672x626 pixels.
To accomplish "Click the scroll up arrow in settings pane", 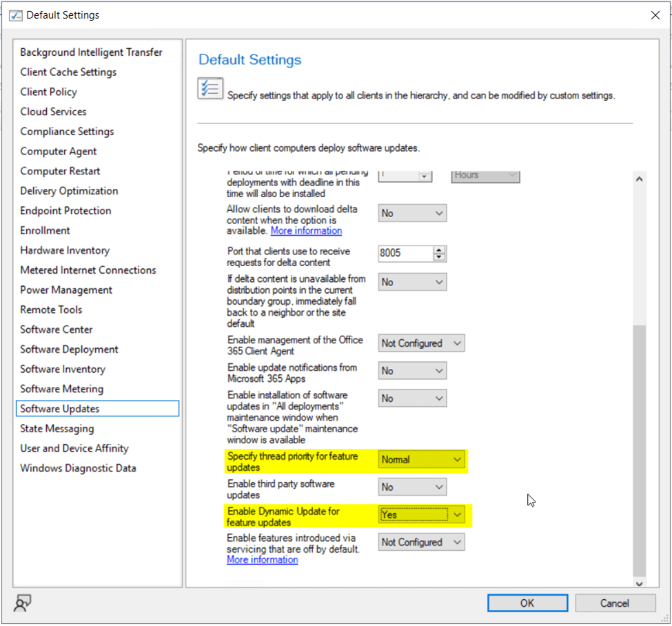I will pos(639,179).
